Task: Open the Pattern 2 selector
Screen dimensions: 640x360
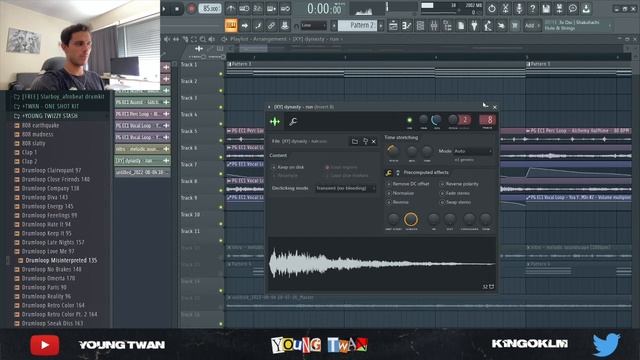Action: pyautogui.click(x=358, y=25)
